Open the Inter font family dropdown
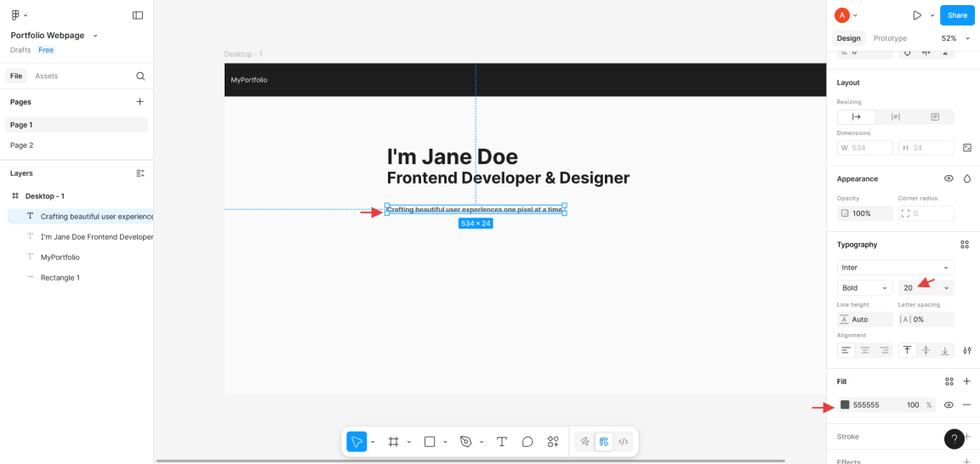 (x=895, y=268)
